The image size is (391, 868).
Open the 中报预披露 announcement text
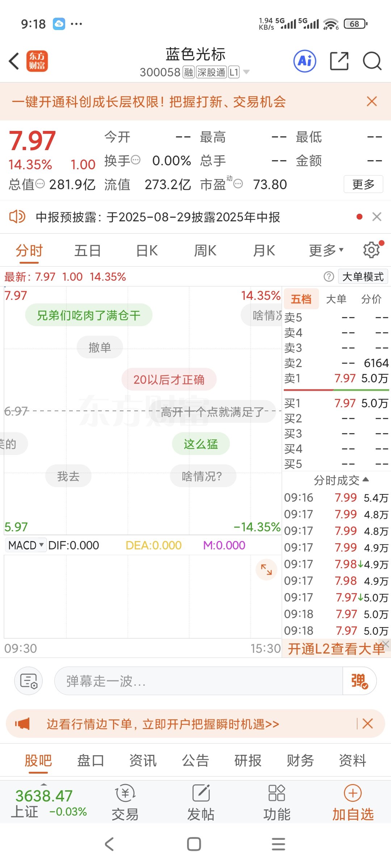pyautogui.click(x=158, y=217)
